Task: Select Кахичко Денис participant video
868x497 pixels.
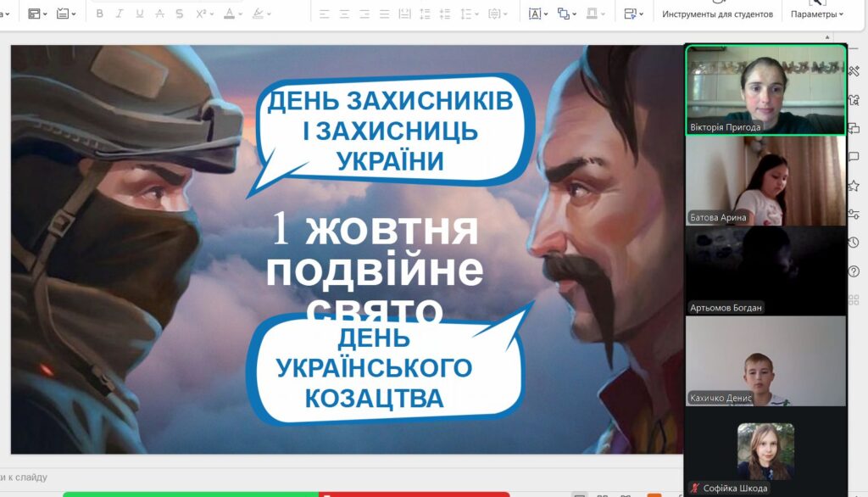Action: [x=765, y=361]
